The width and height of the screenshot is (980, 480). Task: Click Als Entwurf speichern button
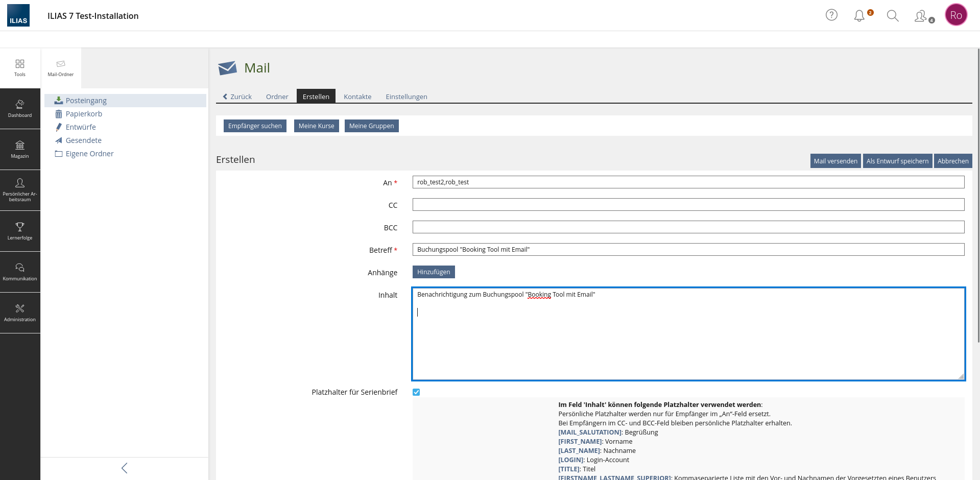pos(897,161)
